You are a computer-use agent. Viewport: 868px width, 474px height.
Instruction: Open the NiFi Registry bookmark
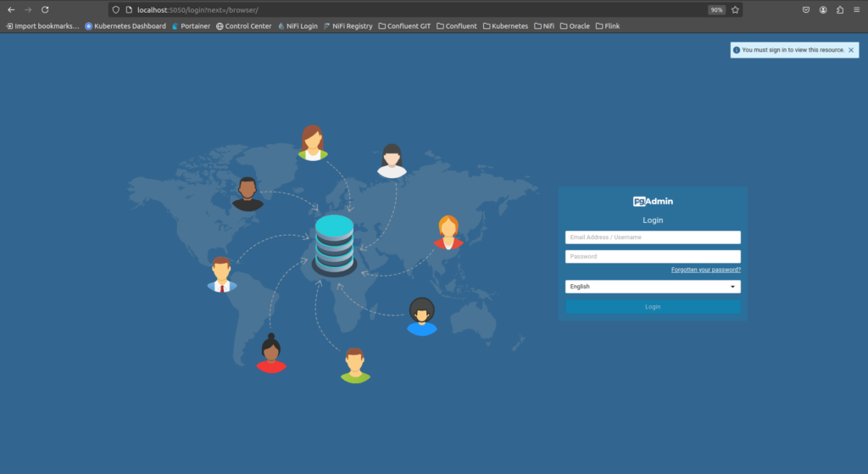(348, 26)
